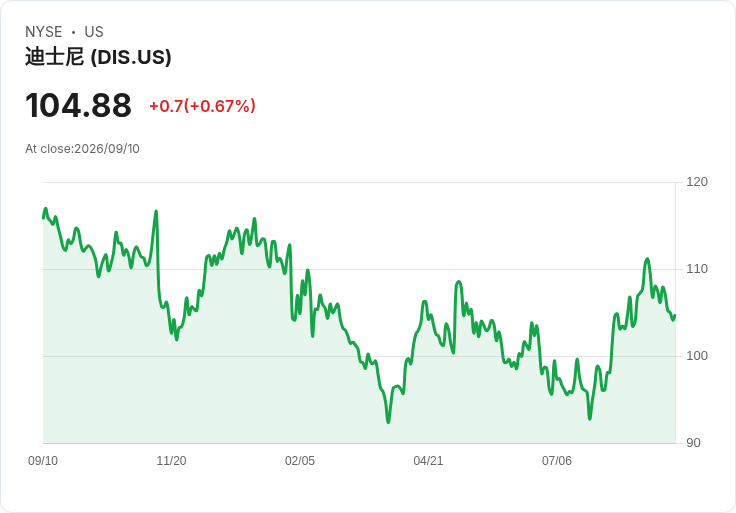Click the stock title 迪士尼 (DIS.US)

(98, 57)
